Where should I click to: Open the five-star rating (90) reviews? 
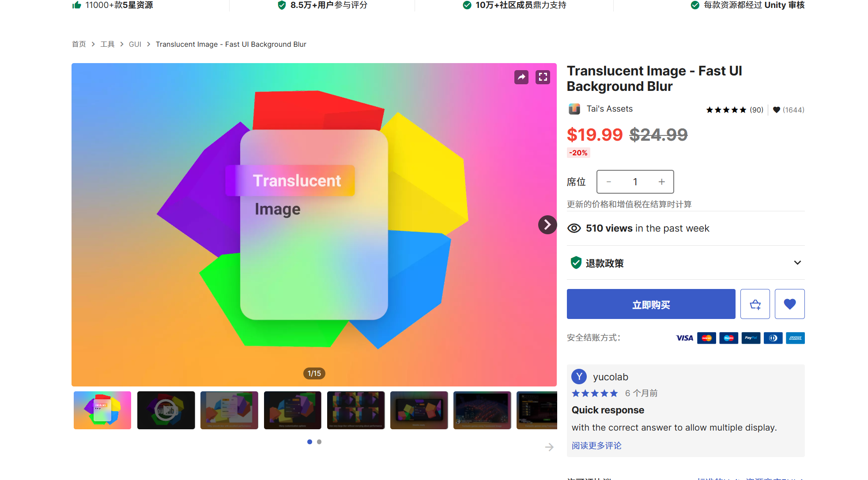click(734, 110)
